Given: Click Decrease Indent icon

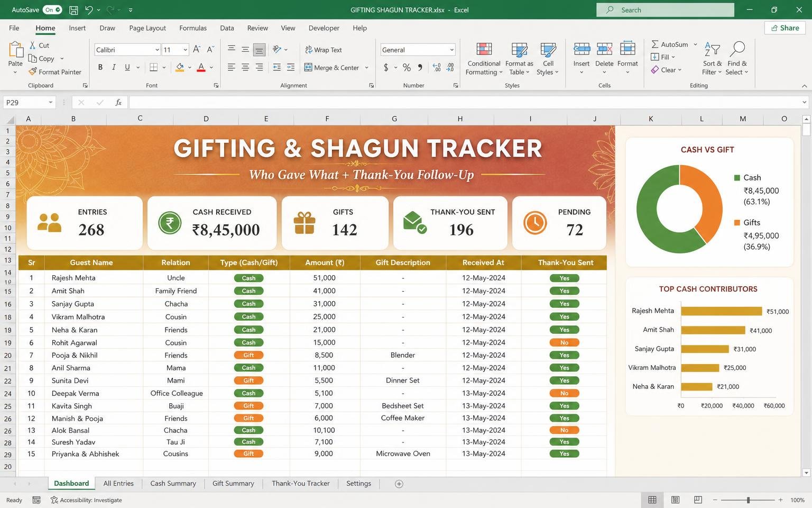Looking at the screenshot, I should [x=277, y=67].
